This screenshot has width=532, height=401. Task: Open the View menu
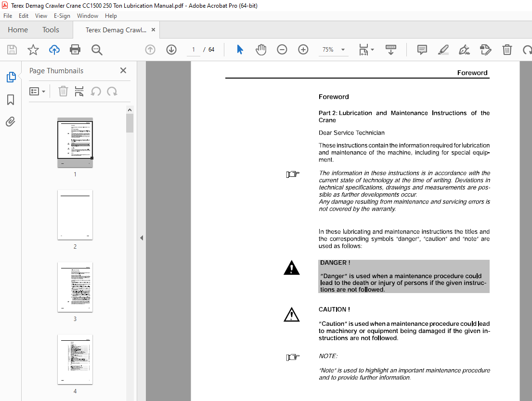click(x=41, y=15)
